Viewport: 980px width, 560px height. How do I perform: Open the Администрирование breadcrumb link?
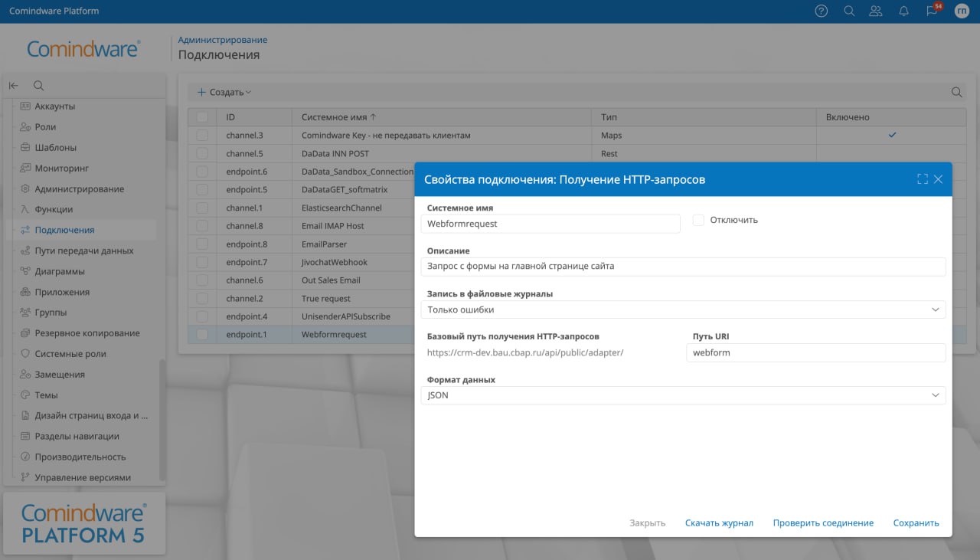[x=221, y=39]
